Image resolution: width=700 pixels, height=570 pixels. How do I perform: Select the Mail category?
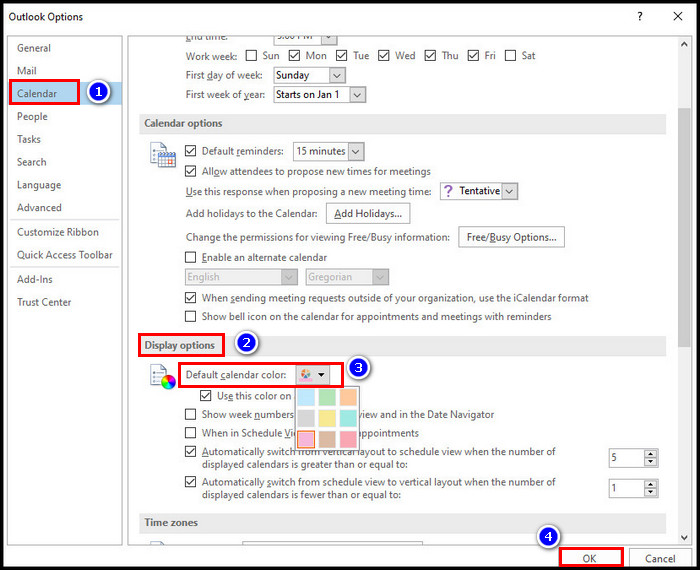point(27,71)
